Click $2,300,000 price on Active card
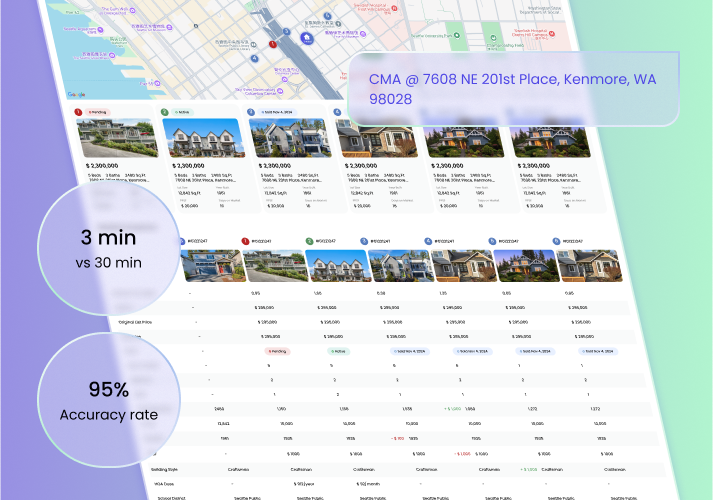Screen dimensions: 713x500 click(188, 165)
